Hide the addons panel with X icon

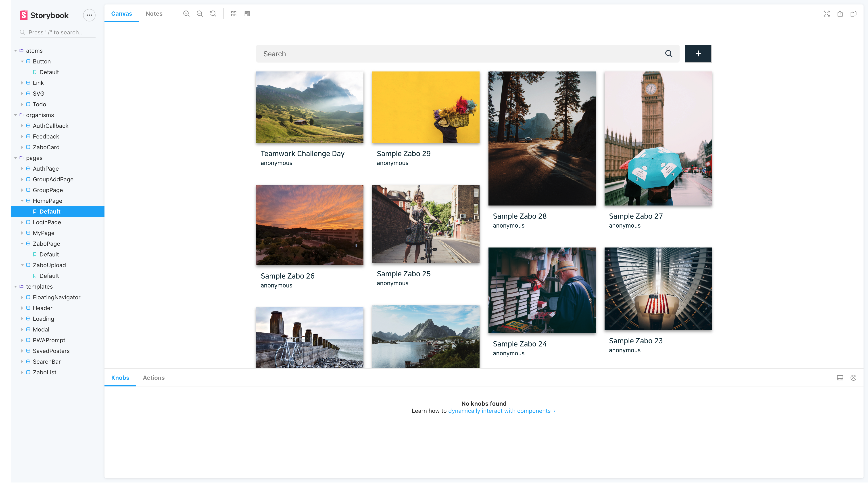(853, 378)
